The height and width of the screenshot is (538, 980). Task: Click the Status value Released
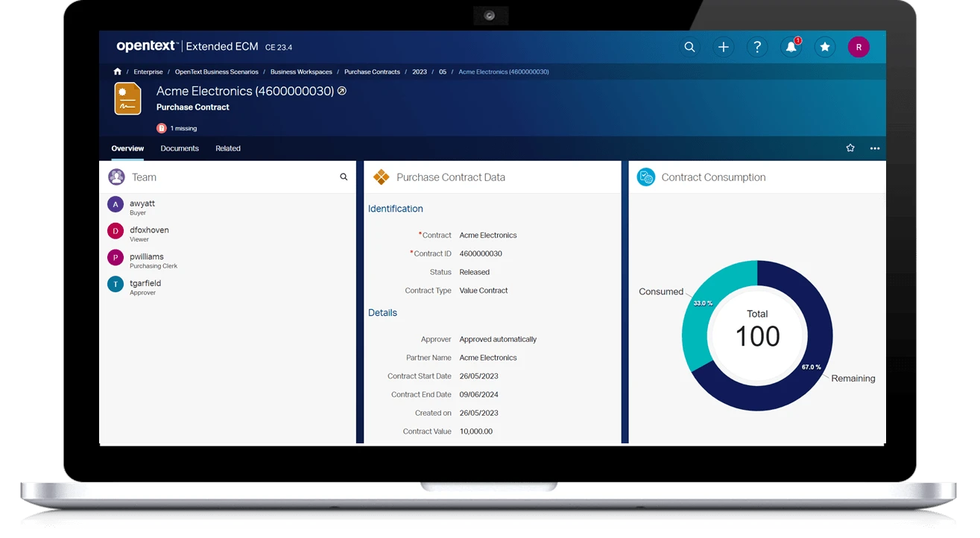point(474,272)
